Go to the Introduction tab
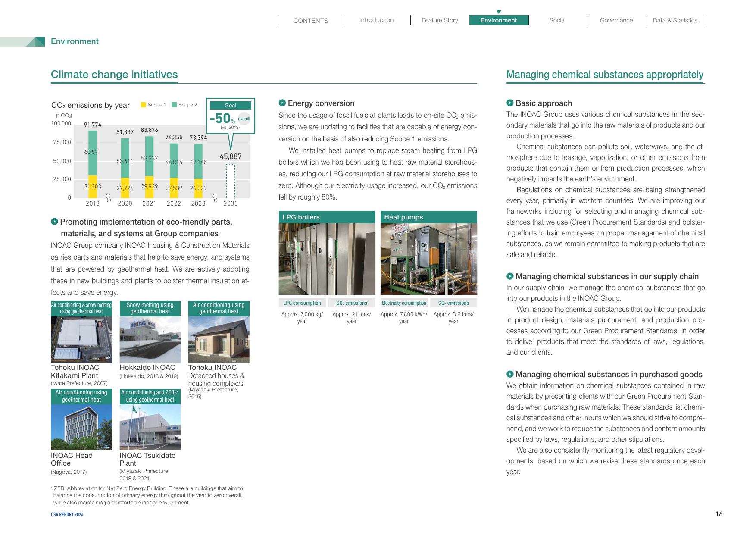Image resolution: width=756 pixels, height=535 pixels. click(x=376, y=20)
